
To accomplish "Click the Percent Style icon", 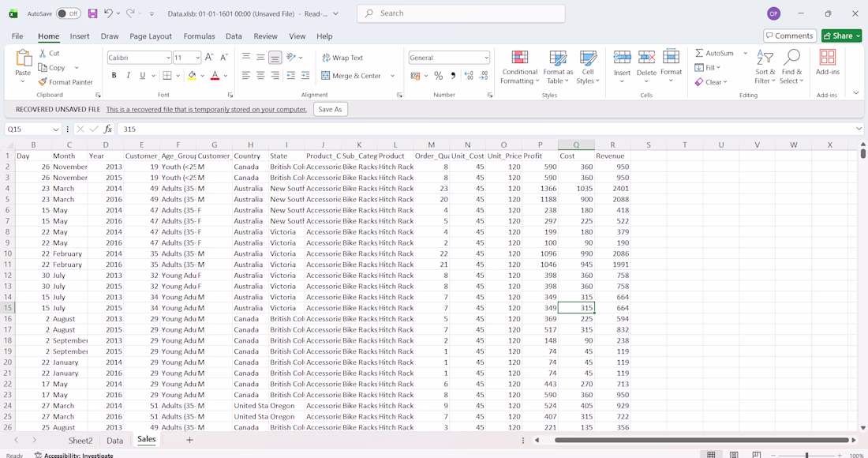I will [439, 76].
